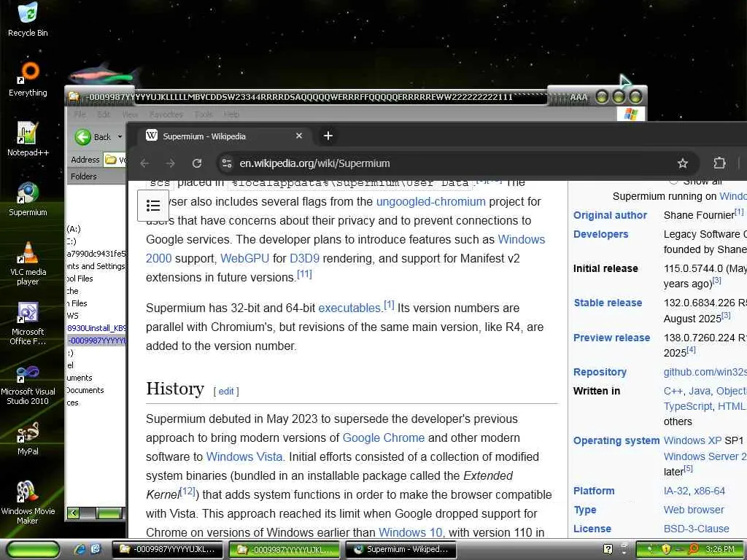Open the Web browser link in infobox
Viewport: 747px width, 560px height.
point(693,510)
